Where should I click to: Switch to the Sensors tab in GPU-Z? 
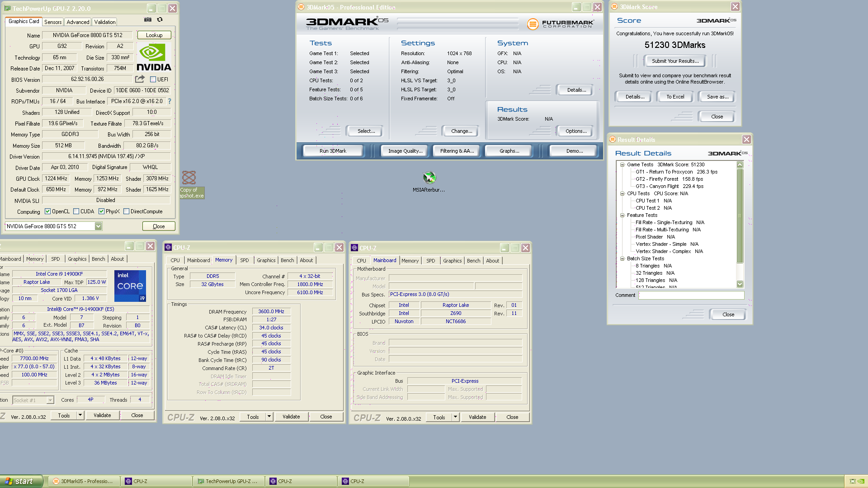coord(53,22)
